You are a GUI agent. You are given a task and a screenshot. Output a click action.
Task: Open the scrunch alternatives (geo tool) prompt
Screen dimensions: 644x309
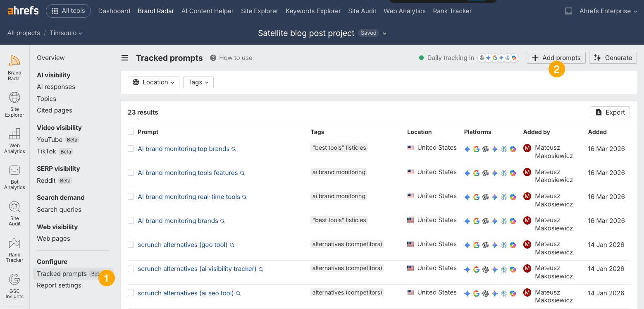183,245
